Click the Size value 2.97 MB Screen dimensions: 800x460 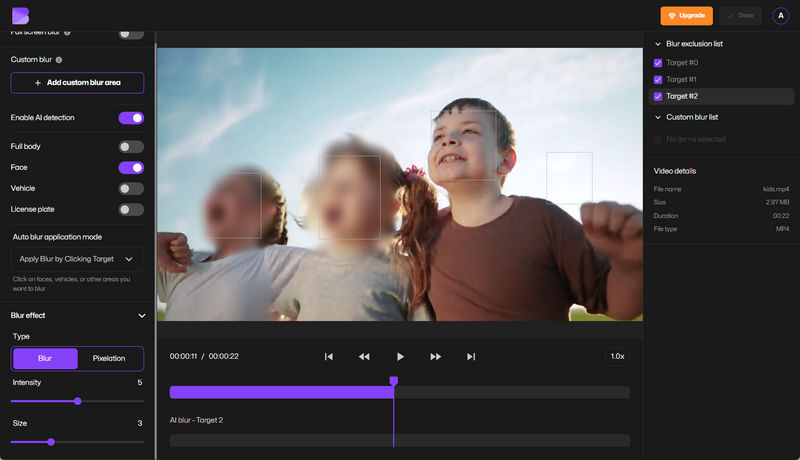point(778,202)
